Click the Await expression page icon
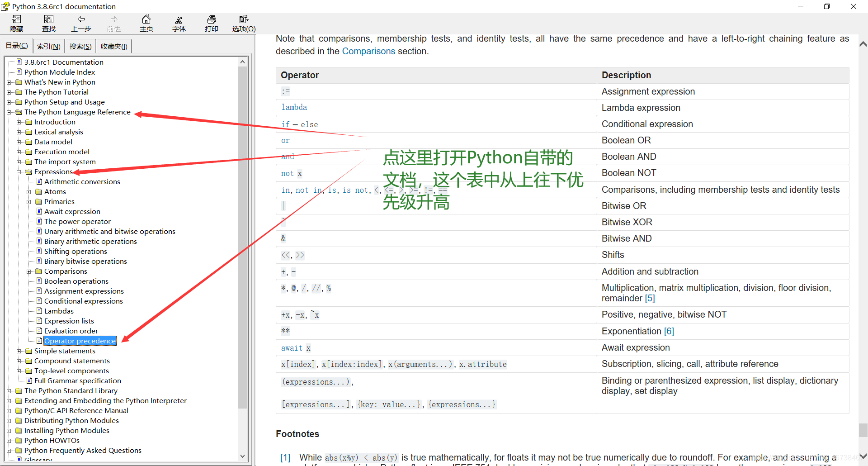The image size is (868, 466). [39, 211]
